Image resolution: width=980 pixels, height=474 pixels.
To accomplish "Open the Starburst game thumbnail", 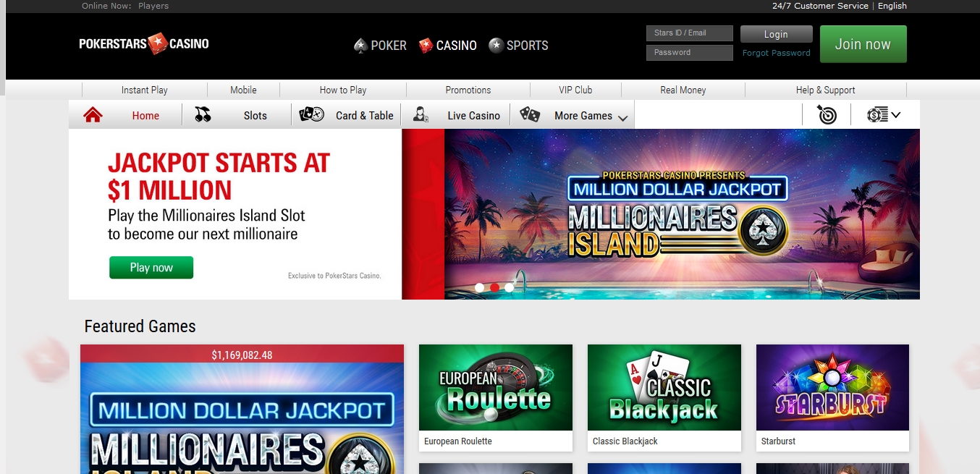I will point(832,388).
